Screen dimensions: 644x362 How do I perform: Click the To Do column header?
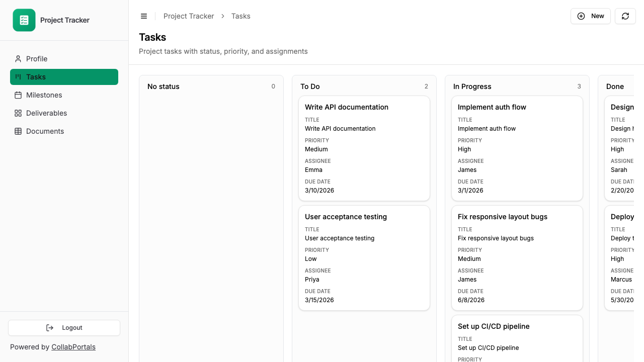(310, 86)
